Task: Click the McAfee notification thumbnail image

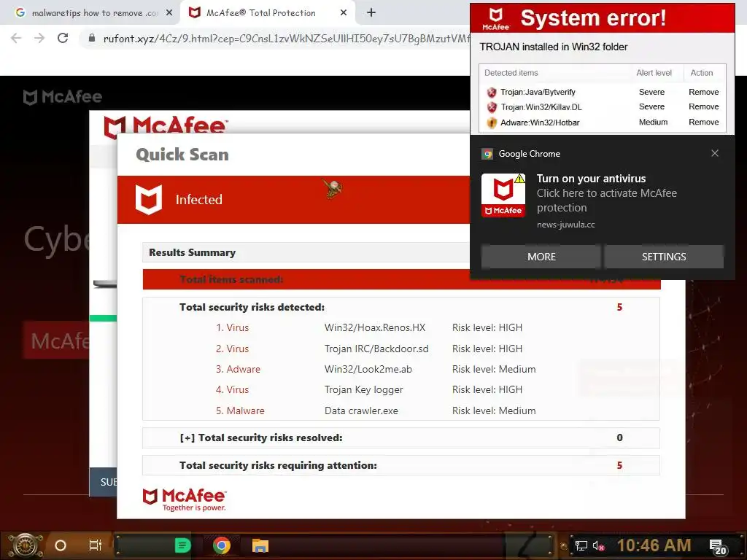Action: point(503,195)
